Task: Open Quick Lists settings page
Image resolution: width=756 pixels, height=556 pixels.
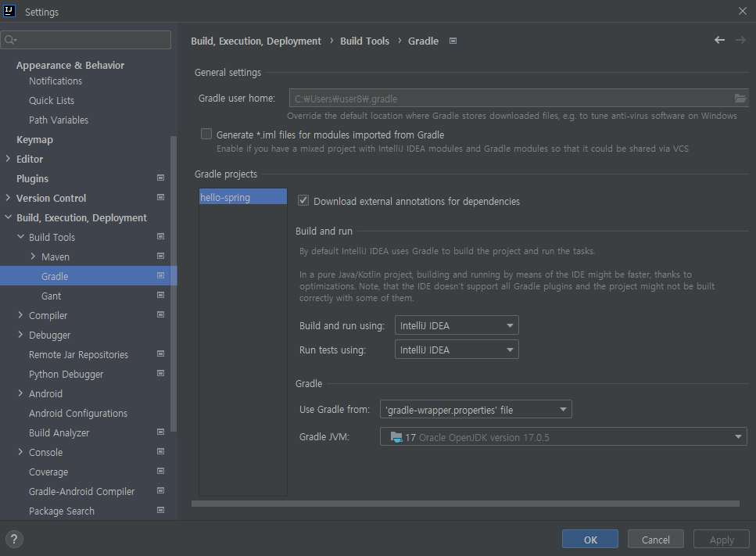Action: coord(52,100)
